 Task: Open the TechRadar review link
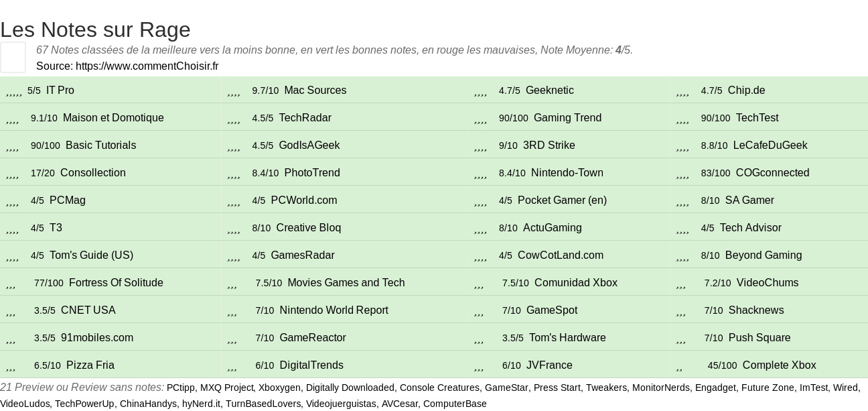pos(305,118)
